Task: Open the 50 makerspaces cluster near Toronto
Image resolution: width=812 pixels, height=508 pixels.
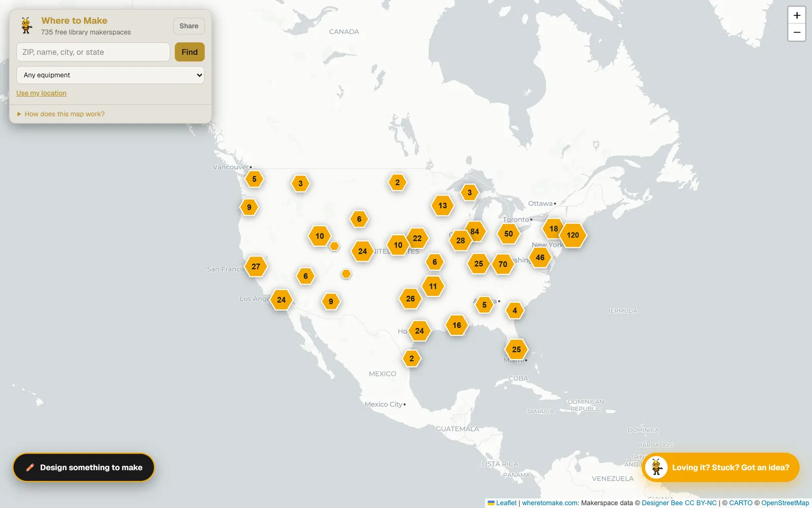Action: [509, 234]
